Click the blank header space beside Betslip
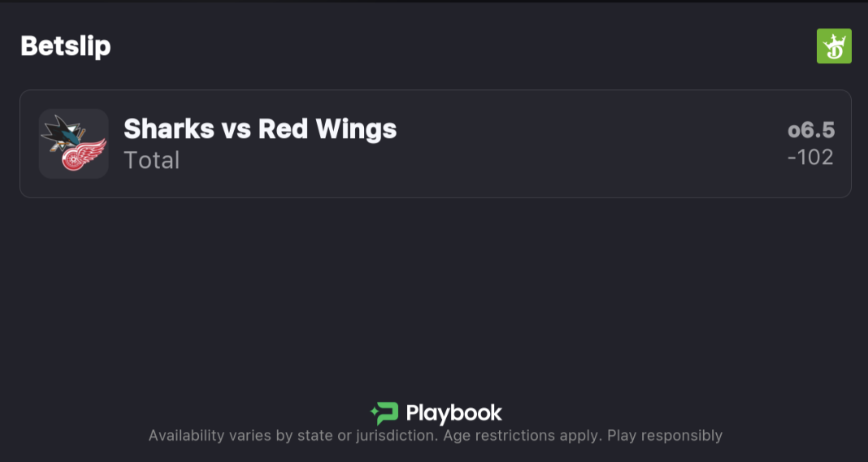868x462 pixels. 455,46
